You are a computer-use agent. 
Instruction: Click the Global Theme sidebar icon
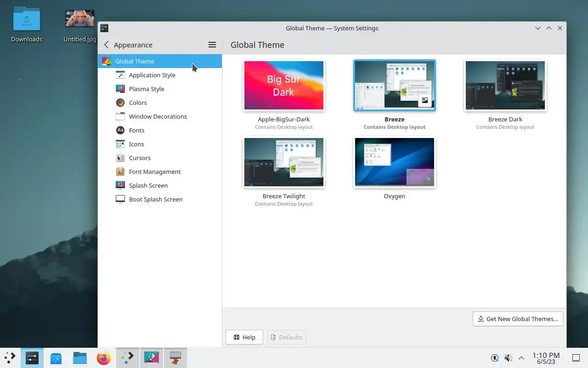106,61
